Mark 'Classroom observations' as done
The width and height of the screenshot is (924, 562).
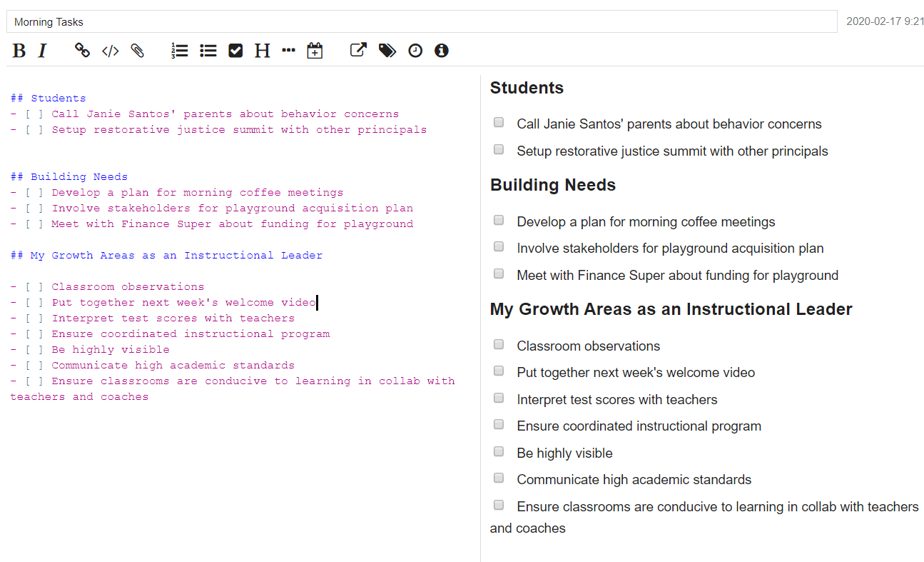tap(499, 344)
